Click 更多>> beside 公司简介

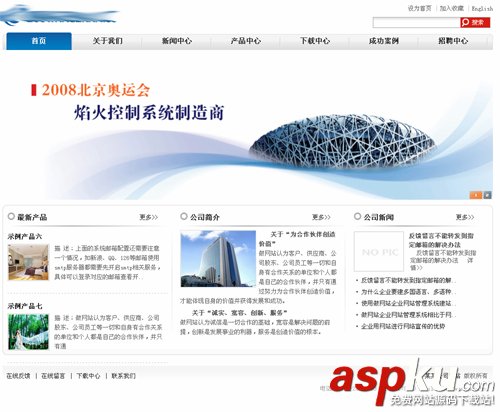321,217
